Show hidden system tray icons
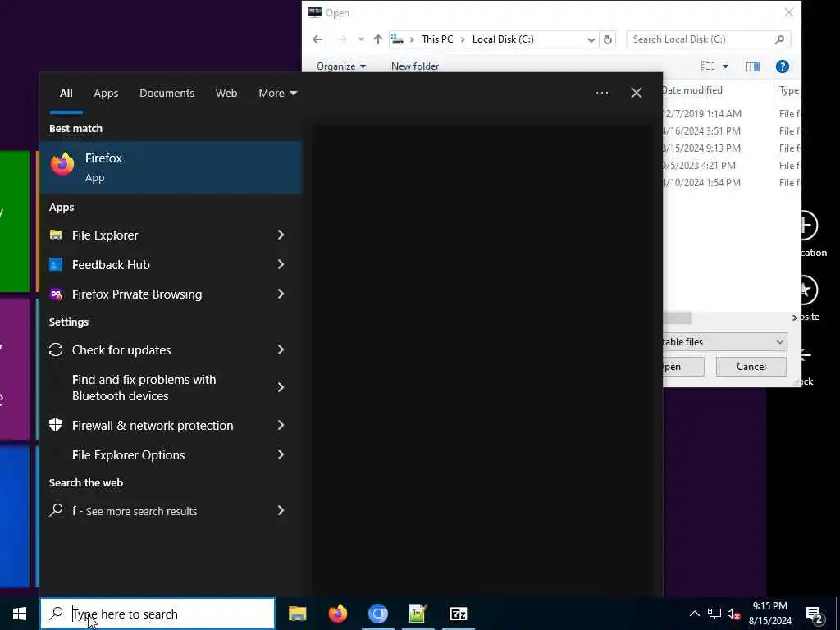Viewport: 840px width, 630px height. click(x=694, y=614)
